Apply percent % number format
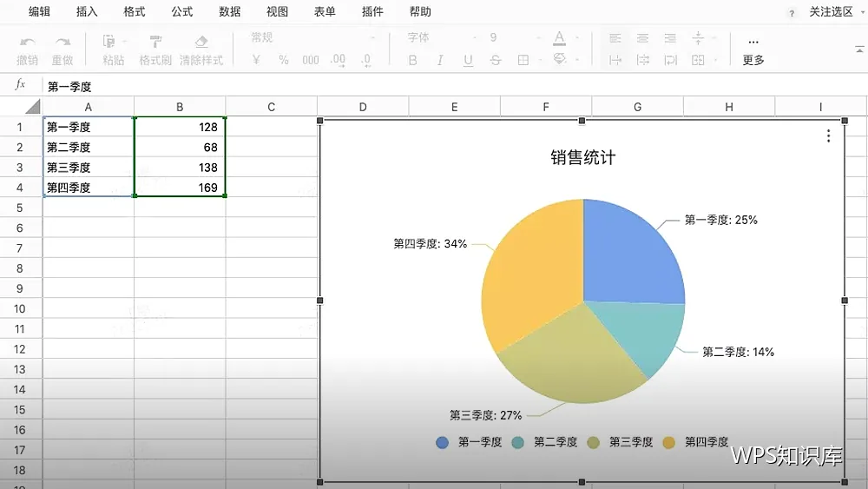The height and width of the screenshot is (489, 868). click(284, 60)
